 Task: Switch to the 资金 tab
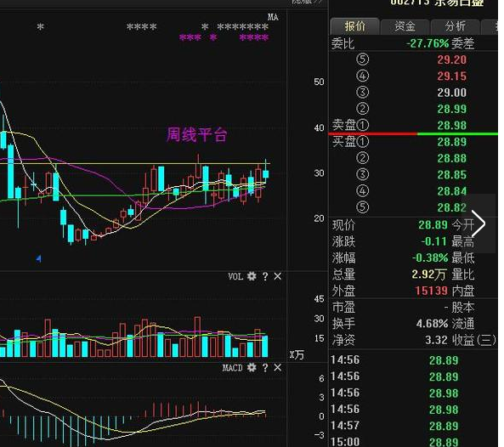[x=405, y=26]
